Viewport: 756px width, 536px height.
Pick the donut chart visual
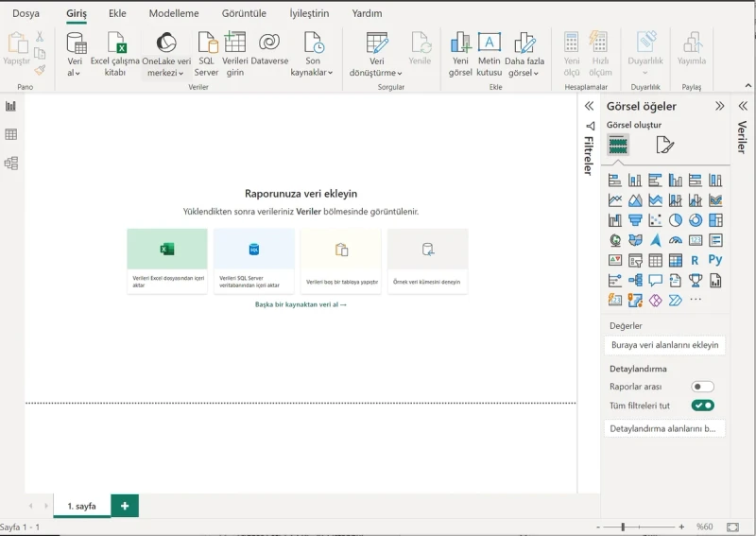point(696,220)
